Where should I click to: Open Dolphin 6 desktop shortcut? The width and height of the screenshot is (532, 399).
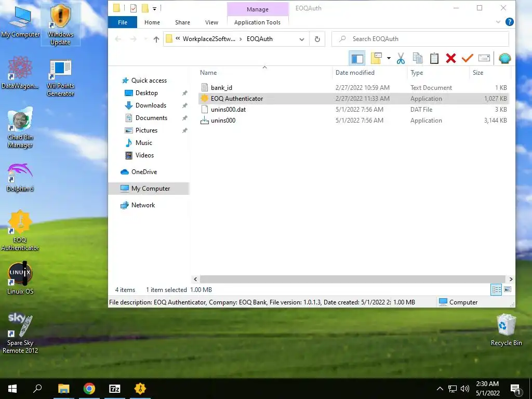[x=20, y=178]
